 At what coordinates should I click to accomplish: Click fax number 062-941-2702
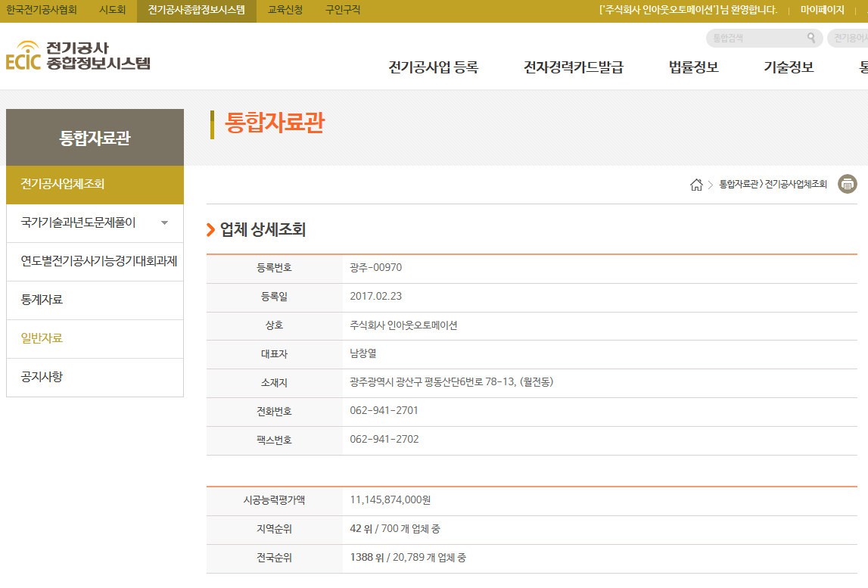point(384,440)
